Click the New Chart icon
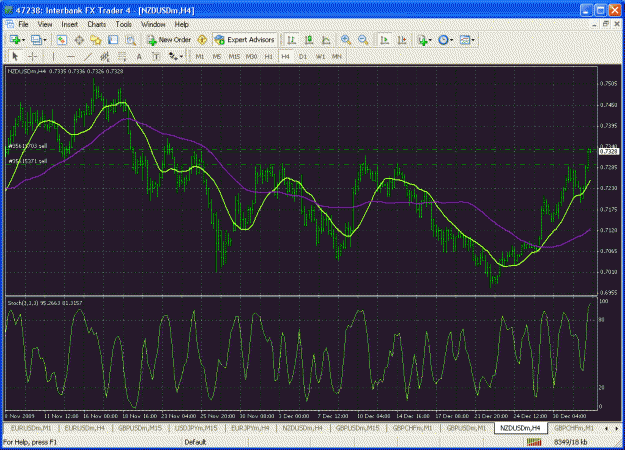The height and width of the screenshot is (450, 625). click(x=15, y=40)
